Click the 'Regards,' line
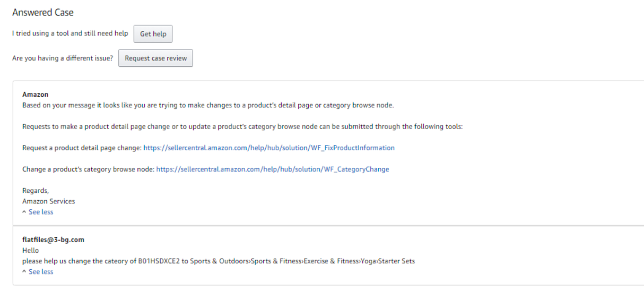644x291 pixels. click(35, 191)
